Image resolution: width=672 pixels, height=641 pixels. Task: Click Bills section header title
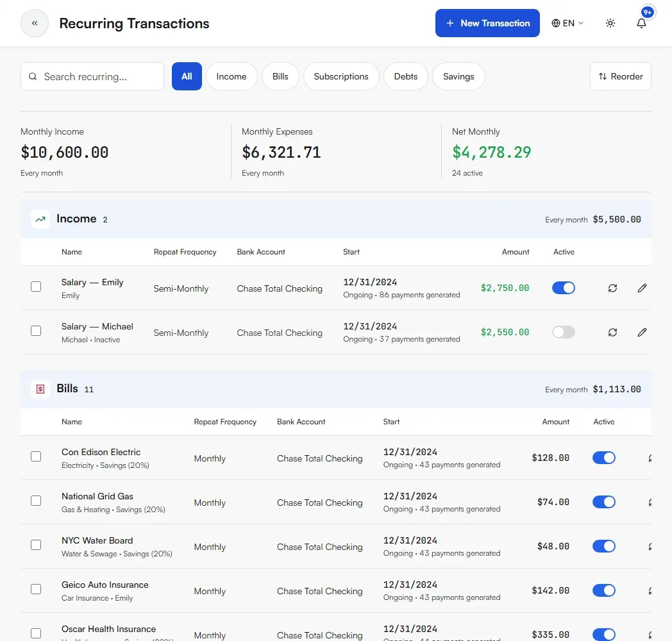coord(67,388)
